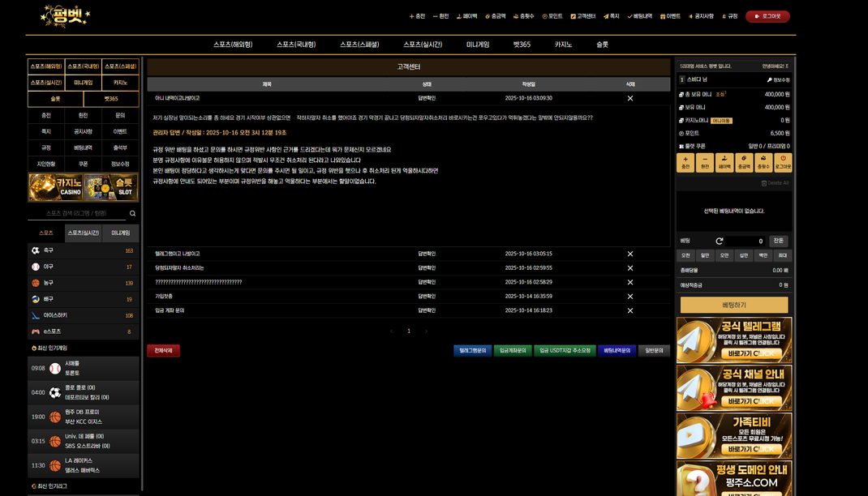Viewport: 868px width, 496px height.
Task: Click the 충전 plus icon in user panel
Action: pos(685,162)
